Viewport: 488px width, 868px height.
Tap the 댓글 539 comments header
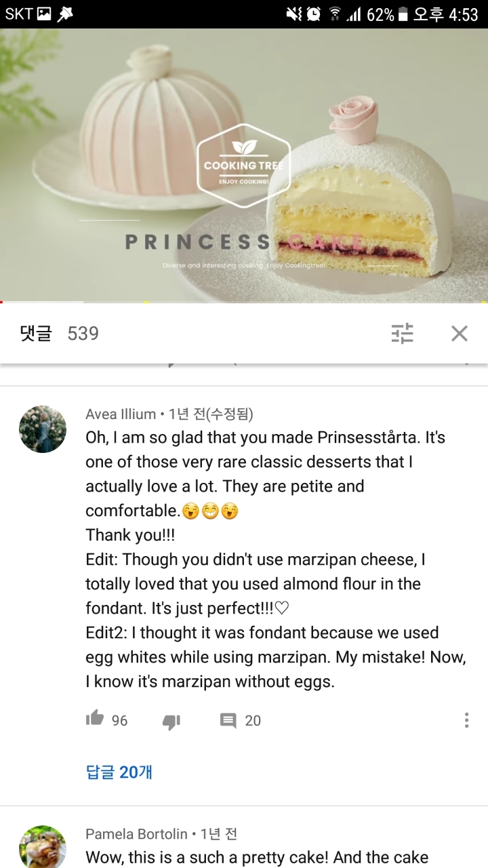60,333
